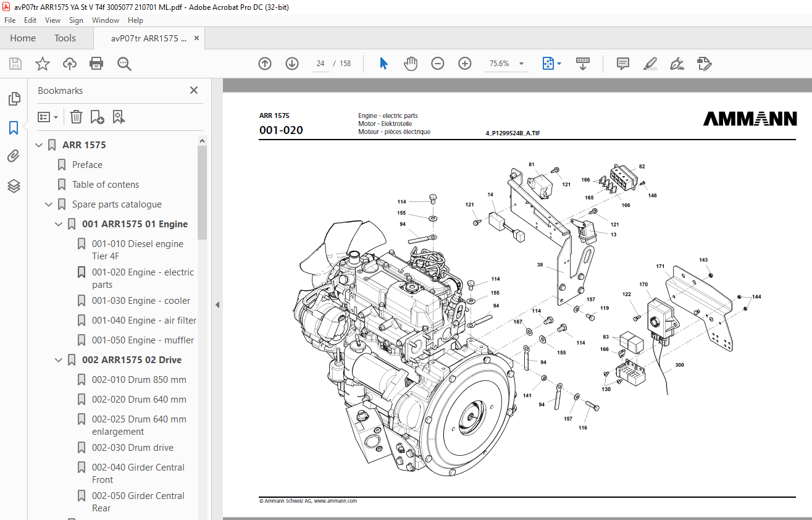Go to the next page arrow
The height and width of the screenshot is (520, 812).
292,64
